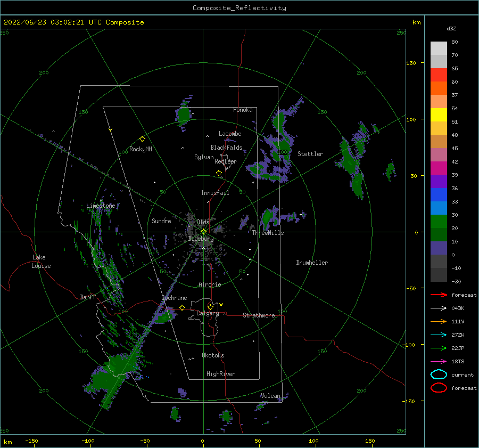Click the Banff label on the map
Screen dimensions: 479x448
(88, 297)
